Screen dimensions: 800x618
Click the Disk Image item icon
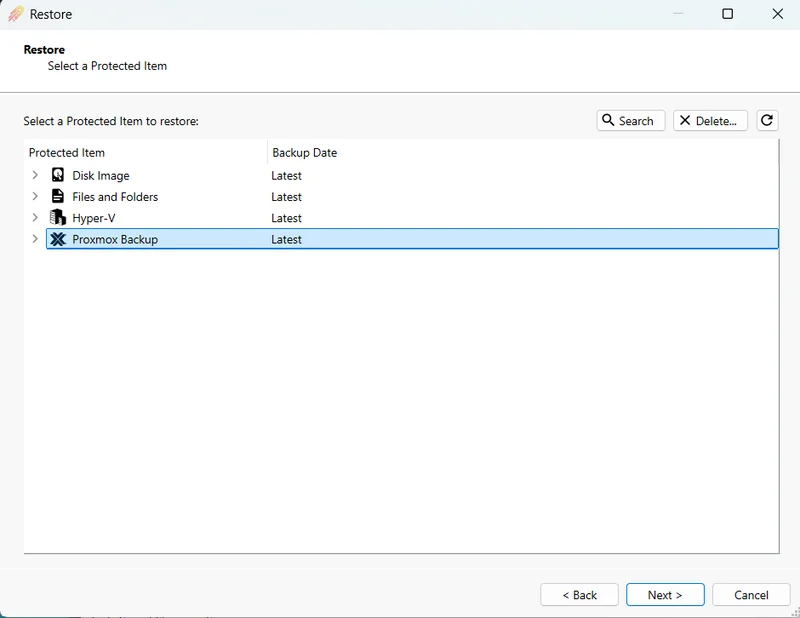coord(58,175)
